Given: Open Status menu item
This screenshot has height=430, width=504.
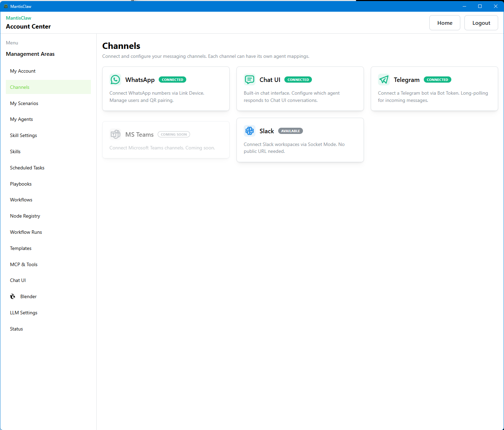Looking at the screenshot, I should point(48,329).
